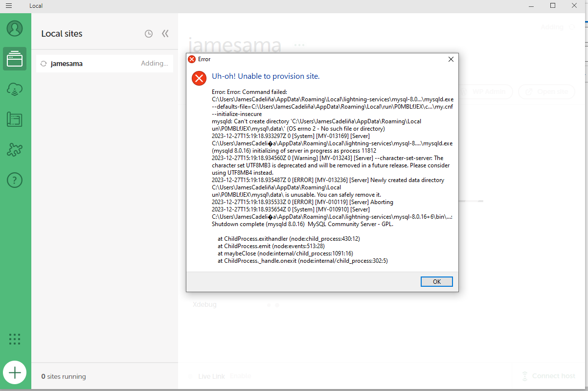
Task: Sort sites with the clock recent icon
Action: 149,34
